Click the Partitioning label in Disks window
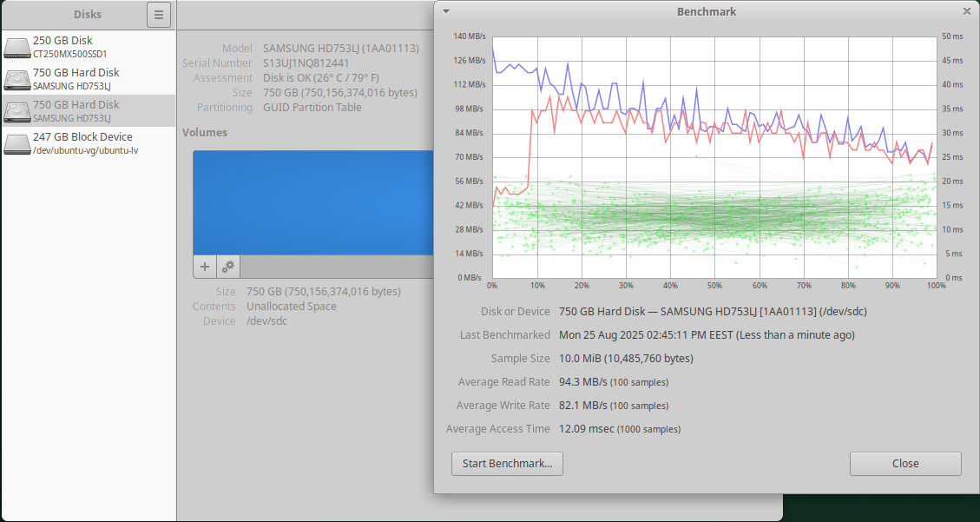The height and width of the screenshot is (522, 980). 225,108
